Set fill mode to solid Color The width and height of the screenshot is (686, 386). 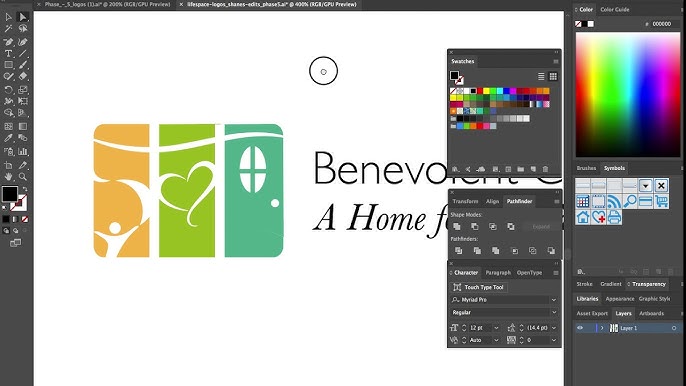6,219
